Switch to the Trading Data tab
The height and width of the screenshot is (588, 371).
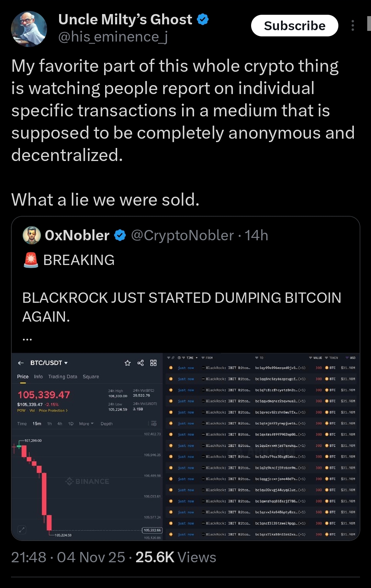pos(63,377)
